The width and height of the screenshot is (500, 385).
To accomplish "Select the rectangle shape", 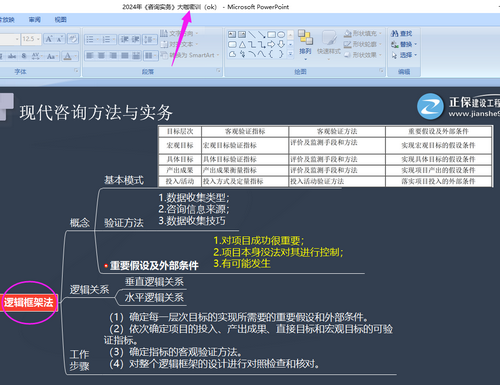I will click(271, 34).
